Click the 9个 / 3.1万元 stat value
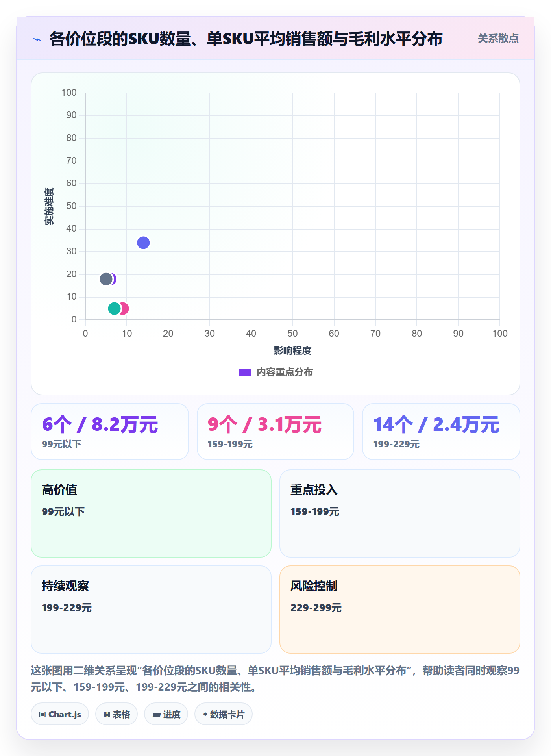 pos(264,424)
